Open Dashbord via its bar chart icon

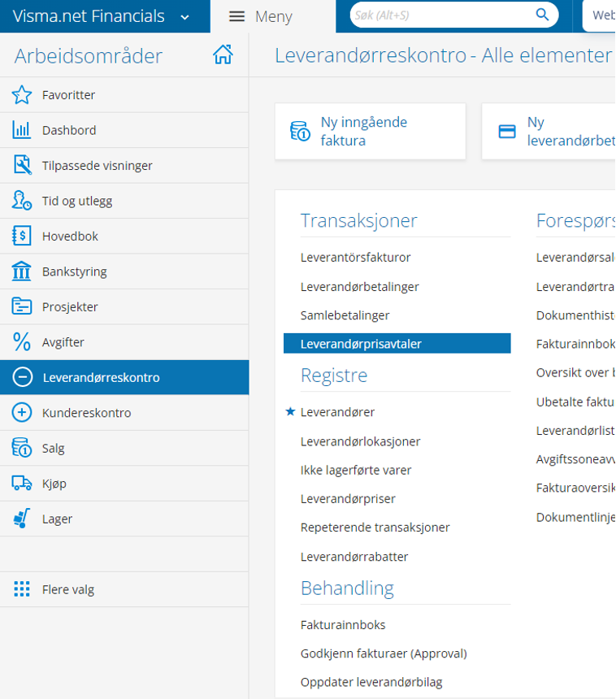(22, 130)
